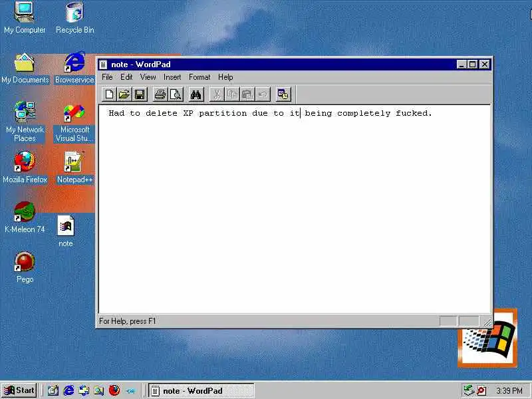Viewport: 532px width, 399px height.
Task: Open the File menu in WordPad
Action: pos(107,77)
